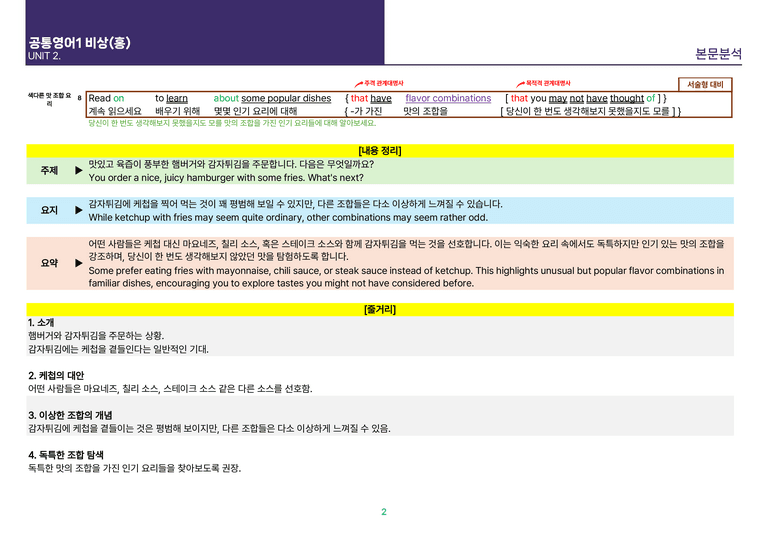Click the red arrow by 주격 관계대명사
Viewport: 768px width, 543px height.
pyautogui.click(x=359, y=84)
